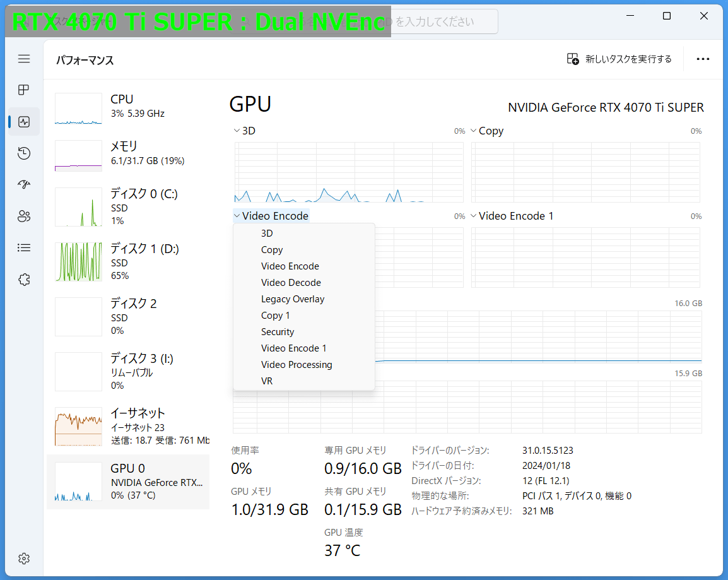Choose Security from engine list

[x=303, y=331]
